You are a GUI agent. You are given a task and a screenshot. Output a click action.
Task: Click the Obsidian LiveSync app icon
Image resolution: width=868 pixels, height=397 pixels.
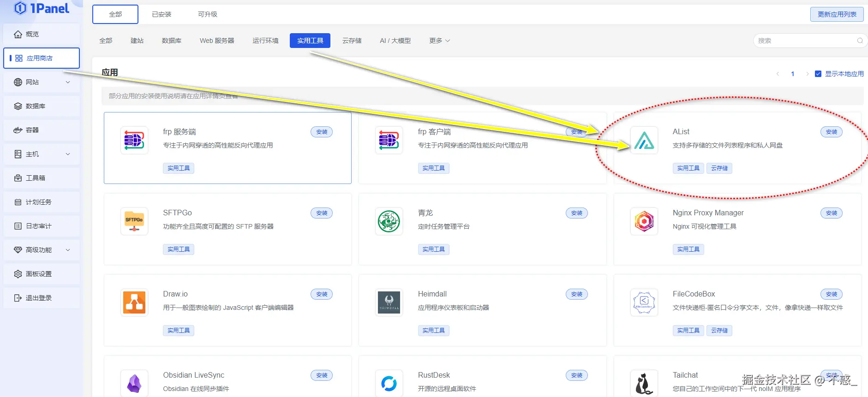coord(134,383)
